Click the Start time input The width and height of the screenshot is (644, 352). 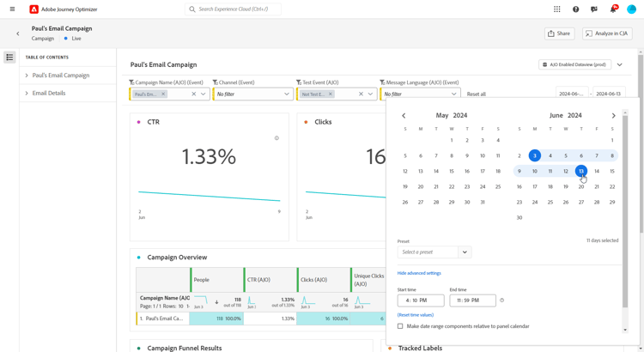click(421, 300)
